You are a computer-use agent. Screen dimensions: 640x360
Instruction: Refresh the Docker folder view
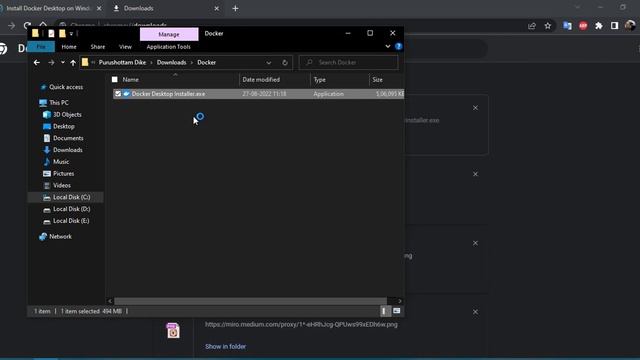click(284, 62)
